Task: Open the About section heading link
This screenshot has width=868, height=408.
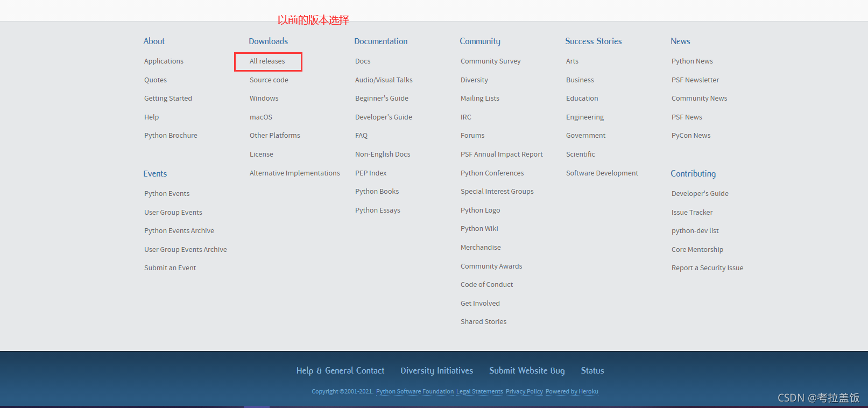Action: coord(154,41)
